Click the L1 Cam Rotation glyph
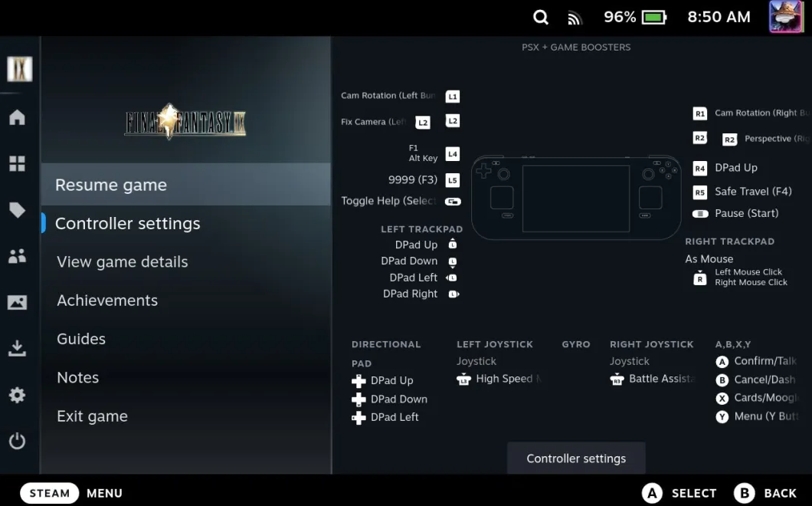This screenshot has height=506, width=812. click(x=453, y=97)
